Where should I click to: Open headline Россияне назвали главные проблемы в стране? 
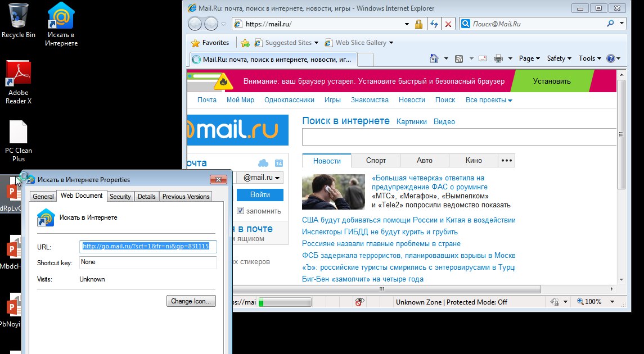[381, 244]
